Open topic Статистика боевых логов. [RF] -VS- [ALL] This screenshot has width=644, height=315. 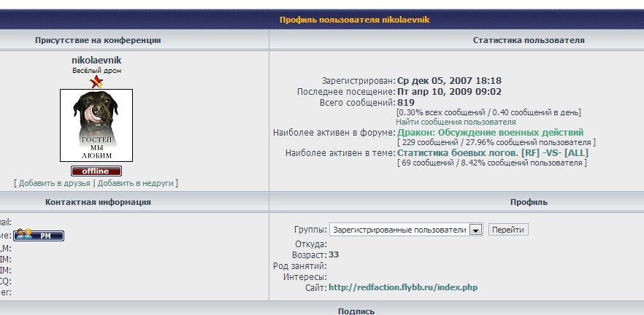tap(493, 152)
